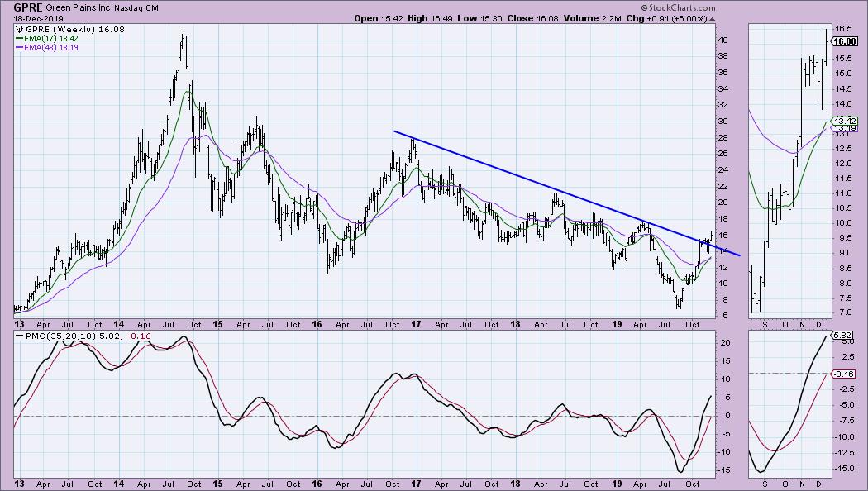Click the 22 label on the price axis

[723, 187]
